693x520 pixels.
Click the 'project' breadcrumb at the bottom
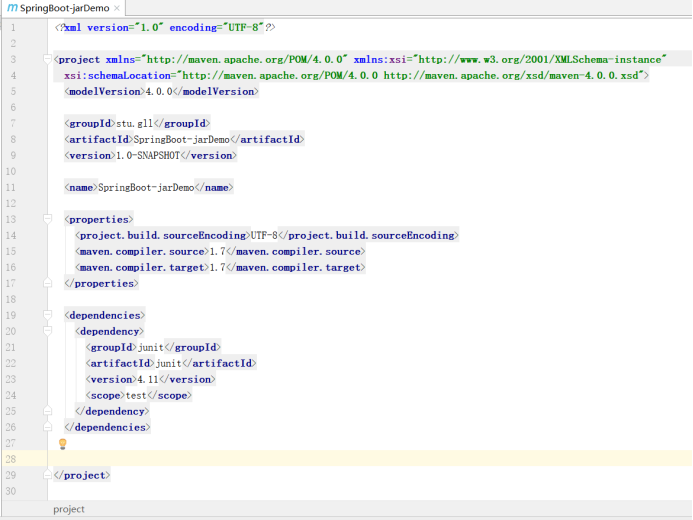69,509
